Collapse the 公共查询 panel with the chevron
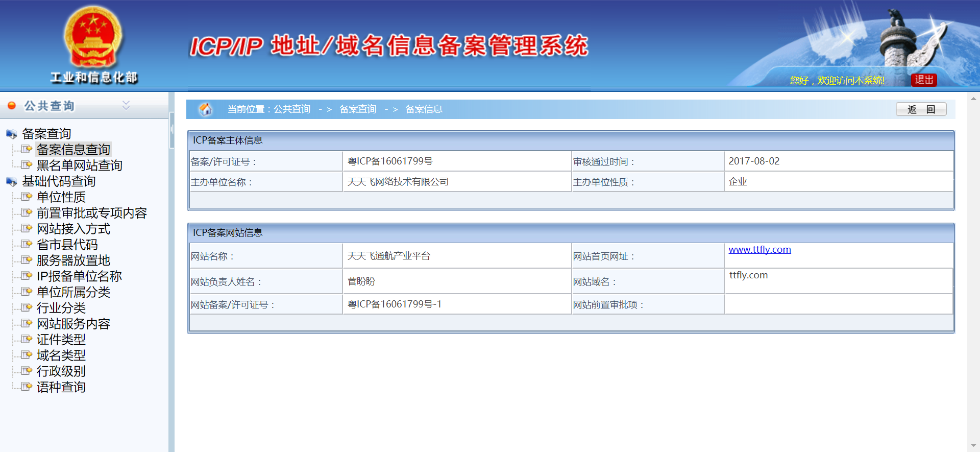 (126, 105)
